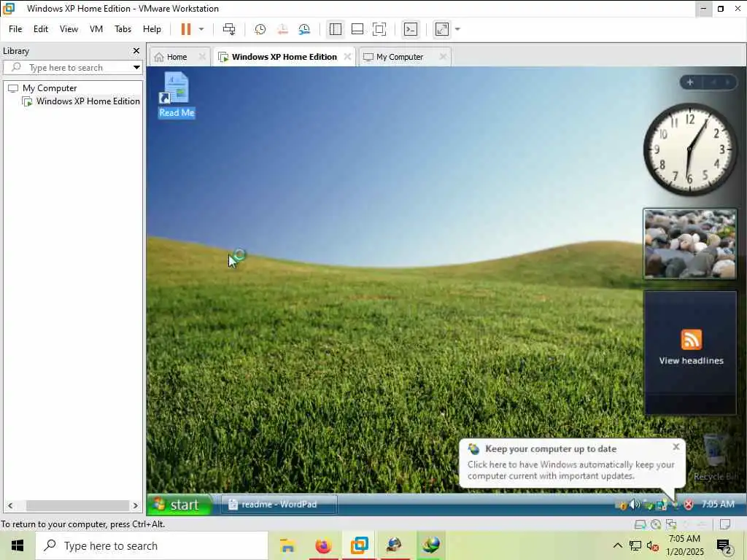
Task: Show hidden host tray icons chevron
Action: point(617,545)
